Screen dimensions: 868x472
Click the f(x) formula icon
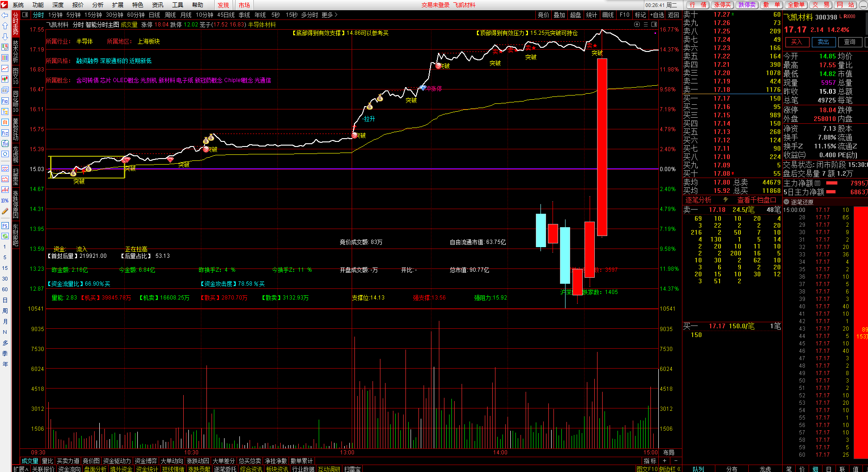(5, 143)
